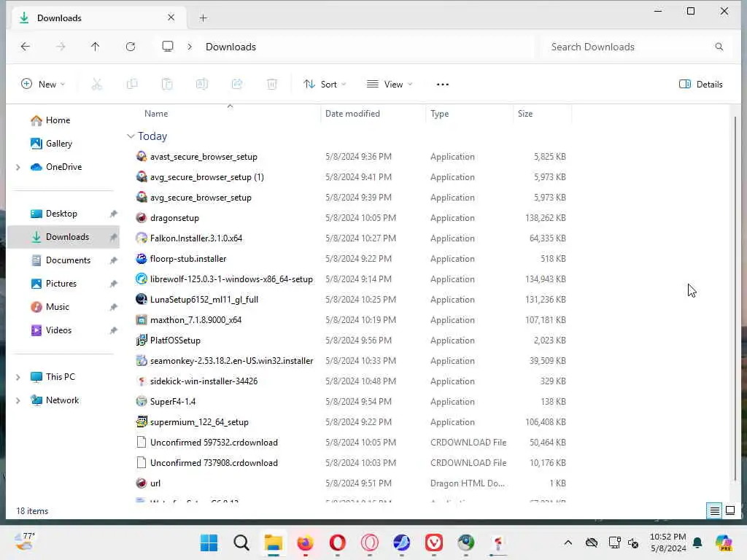
Task: Close the Downloads tab
Action: (171, 17)
